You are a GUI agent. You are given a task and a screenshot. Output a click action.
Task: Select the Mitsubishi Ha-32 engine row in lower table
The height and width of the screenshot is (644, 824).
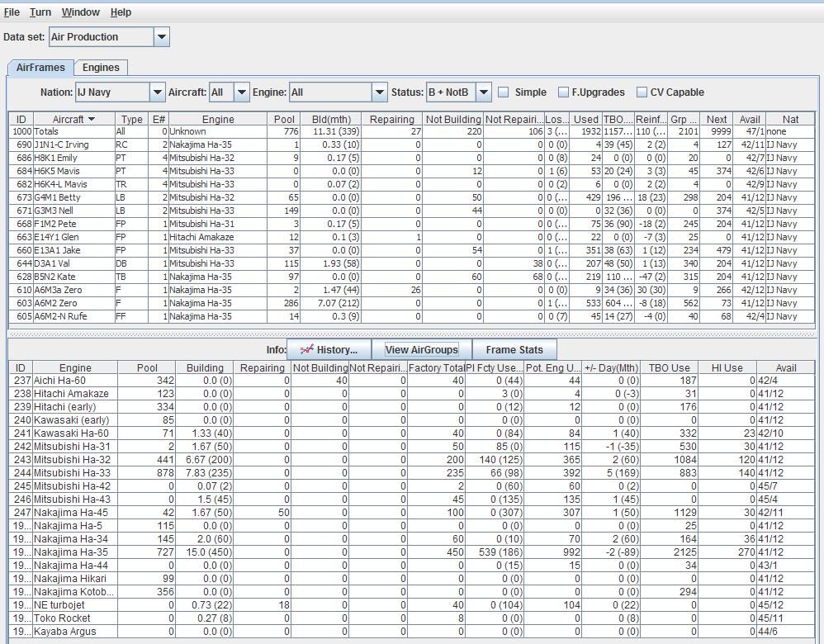click(411, 460)
